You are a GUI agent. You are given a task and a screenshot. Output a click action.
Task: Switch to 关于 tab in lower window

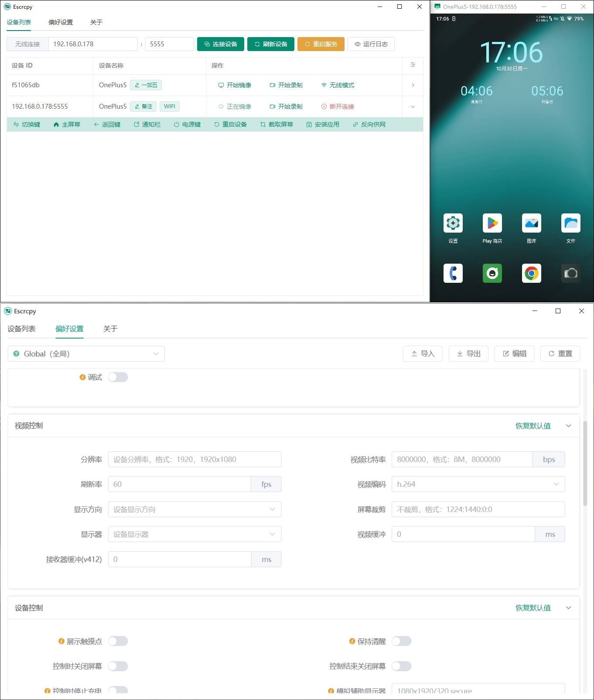click(110, 329)
